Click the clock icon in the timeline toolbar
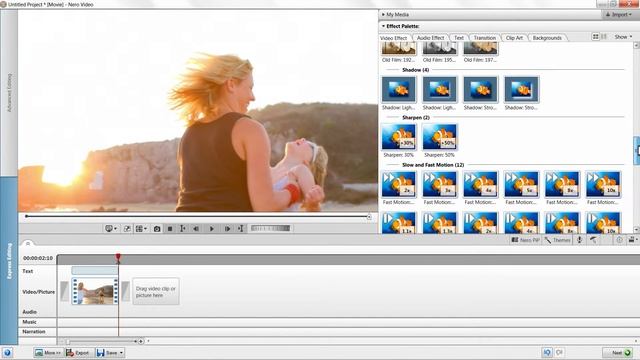640x360 pixels. pos(620,240)
